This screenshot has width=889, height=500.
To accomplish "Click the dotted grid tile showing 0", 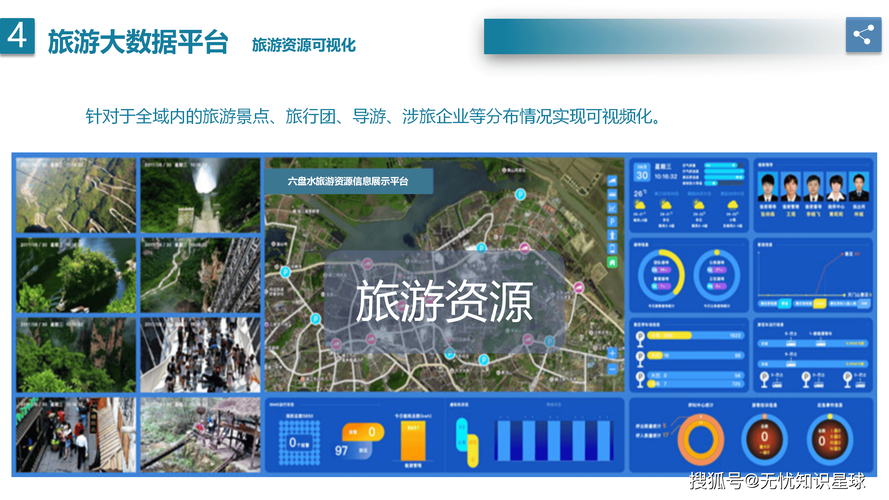I will click(299, 443).
